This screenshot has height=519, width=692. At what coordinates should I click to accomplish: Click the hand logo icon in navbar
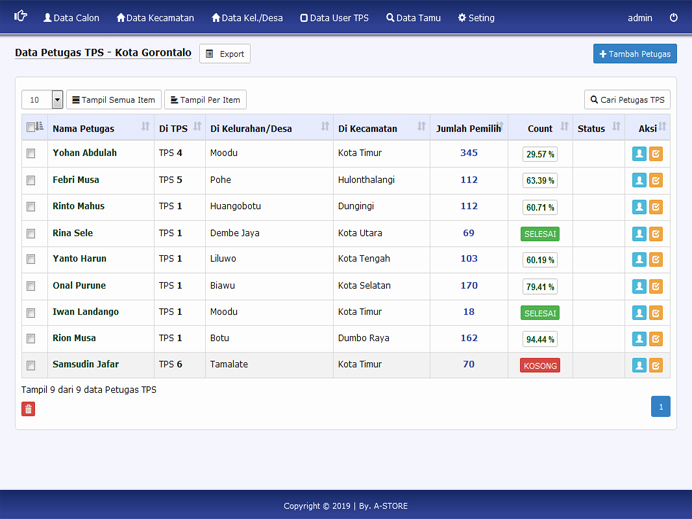(x=20, y=17)
